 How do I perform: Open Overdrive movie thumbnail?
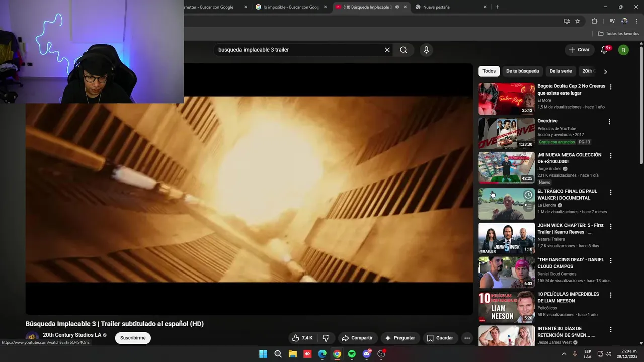(x=507, y=133)
